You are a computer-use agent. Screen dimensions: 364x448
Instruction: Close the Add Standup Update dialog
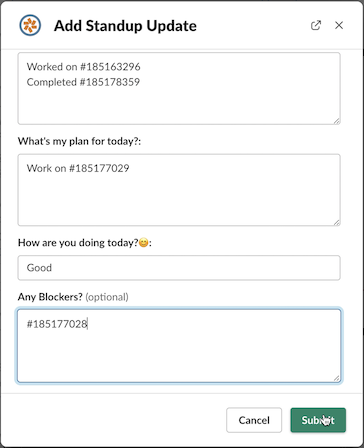(x=339, y=25)
